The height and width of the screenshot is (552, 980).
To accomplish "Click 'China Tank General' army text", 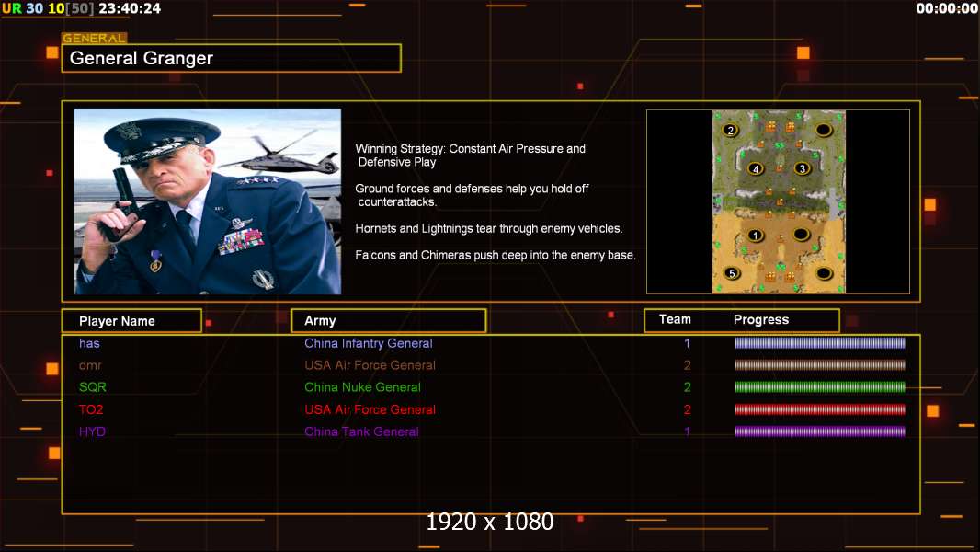I will click(361, 431).
